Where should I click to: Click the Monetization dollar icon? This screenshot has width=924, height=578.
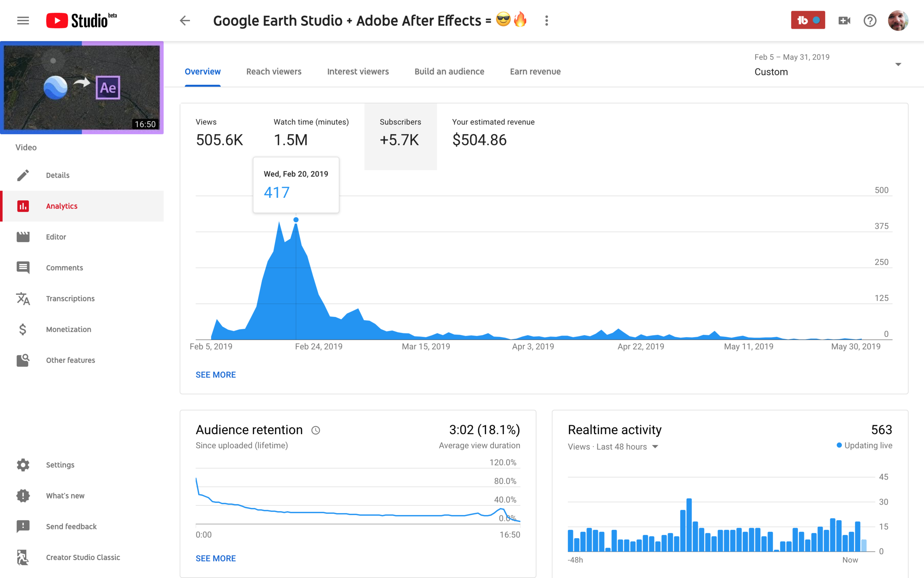pyautogui.click(x=23, y=329)
